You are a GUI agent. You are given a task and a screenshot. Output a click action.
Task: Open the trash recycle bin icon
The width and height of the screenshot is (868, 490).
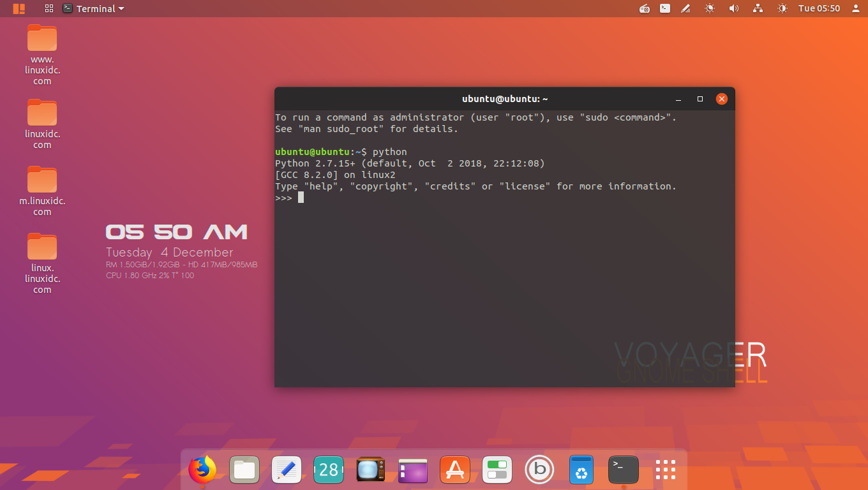click(581, 470)
